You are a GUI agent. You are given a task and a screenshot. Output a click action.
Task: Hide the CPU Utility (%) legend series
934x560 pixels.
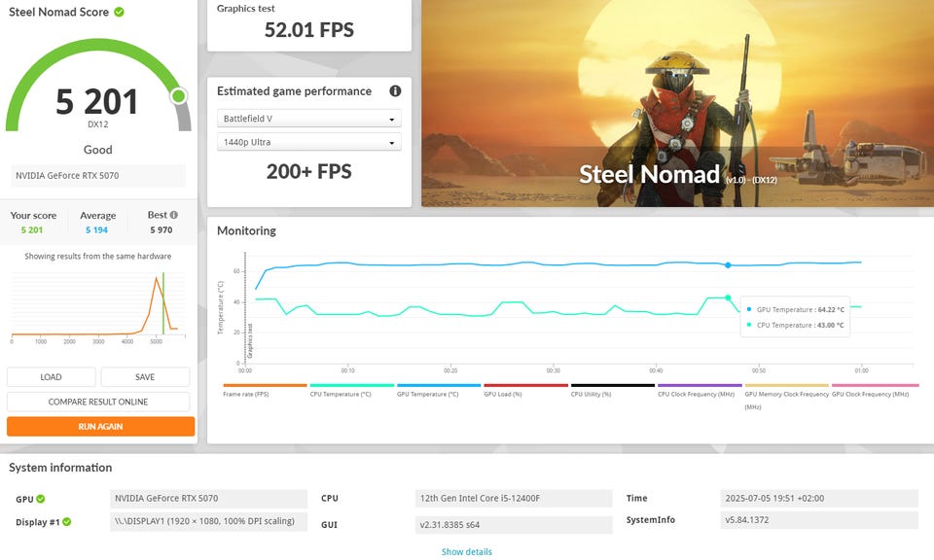tap(592, 394)
